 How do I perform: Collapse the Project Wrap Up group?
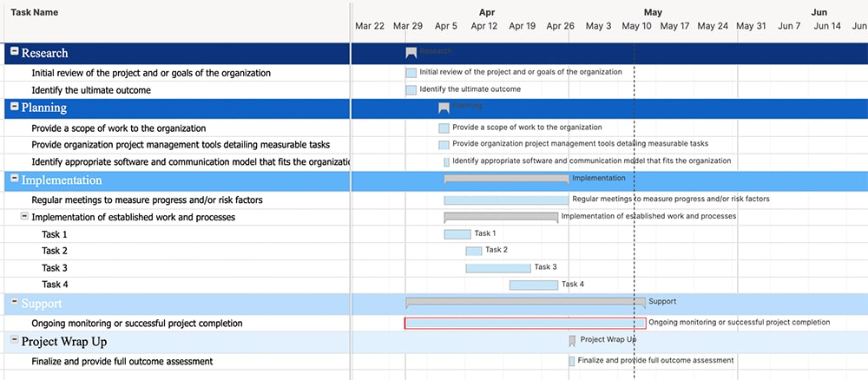[x=15, y=339]
